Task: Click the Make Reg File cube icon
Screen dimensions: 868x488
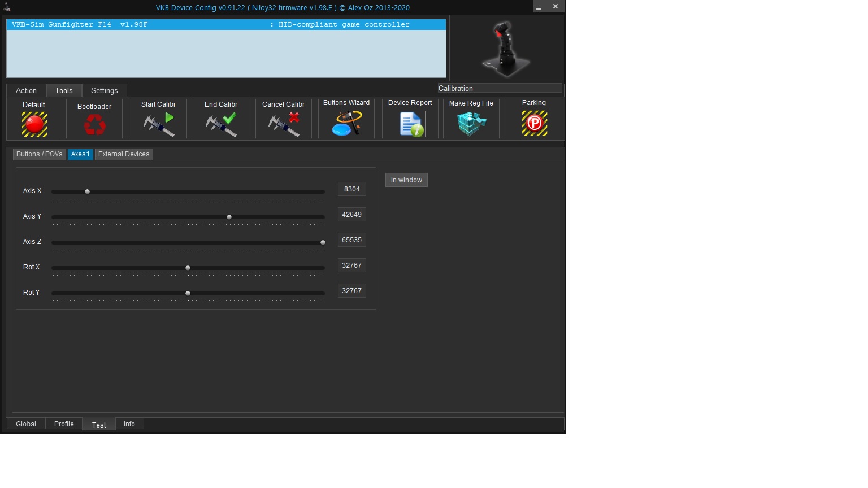Action: 471,124
